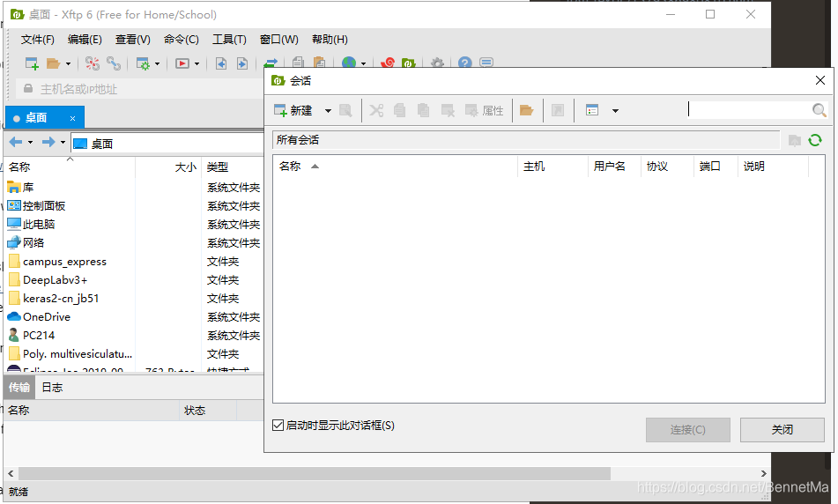Click the left-arrow pane transfer icon
Image resolution: width=838 pixels, height=504 pixels.
[220, 63]
